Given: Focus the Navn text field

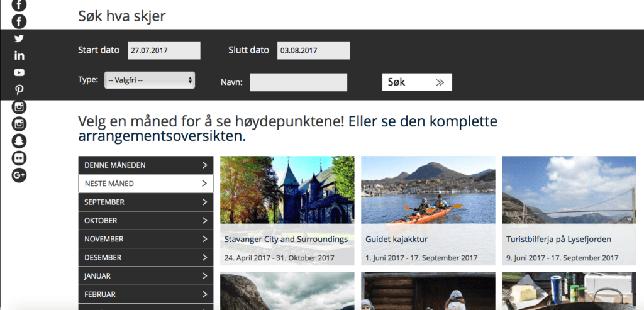Looking at the screenshot, I should (298, 82).
